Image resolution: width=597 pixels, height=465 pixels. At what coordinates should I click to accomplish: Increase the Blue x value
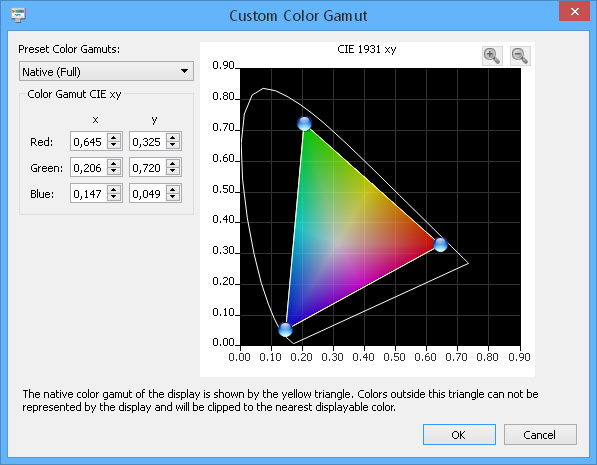coord(114,189)
